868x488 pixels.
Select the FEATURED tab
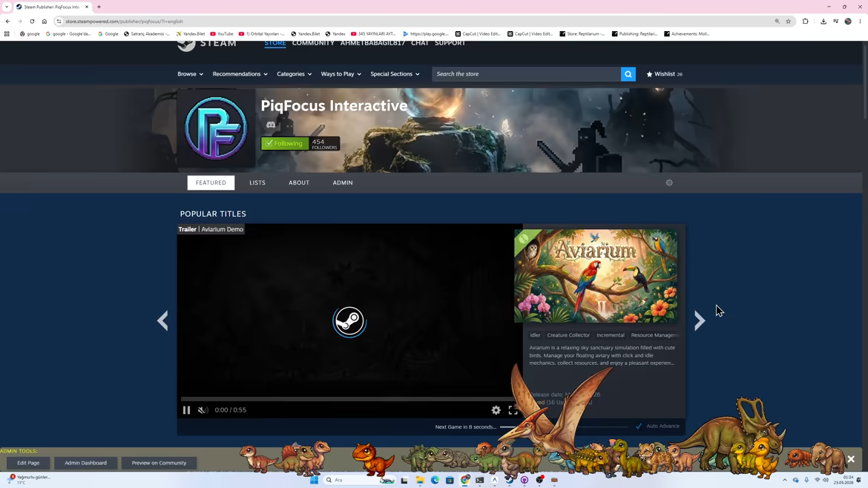point(211,182)
